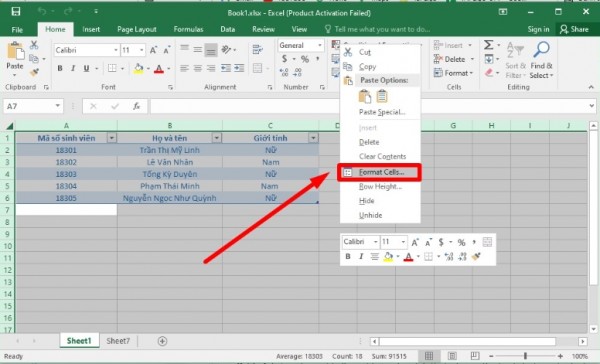Switch to the Data tab
The width and height of the screenshot is (600, 364).
pos(228,29)
